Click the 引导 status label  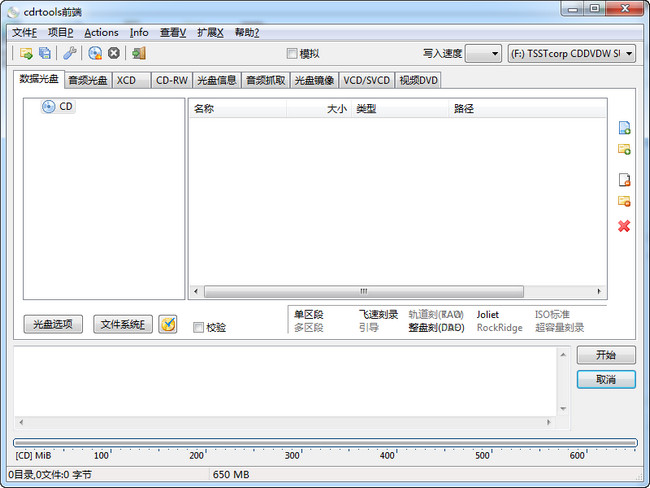369,328
